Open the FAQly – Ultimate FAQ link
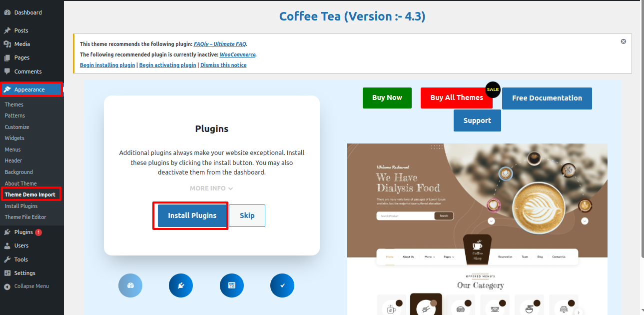 (x=220, y=44)
